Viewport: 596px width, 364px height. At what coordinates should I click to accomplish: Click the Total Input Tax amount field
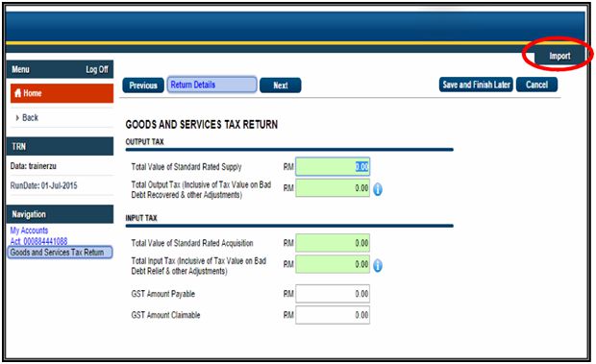coord(333,264)
